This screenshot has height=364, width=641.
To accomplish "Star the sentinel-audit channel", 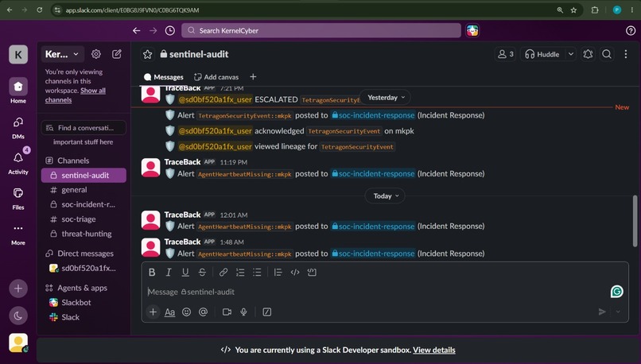I will pos(148,54).
